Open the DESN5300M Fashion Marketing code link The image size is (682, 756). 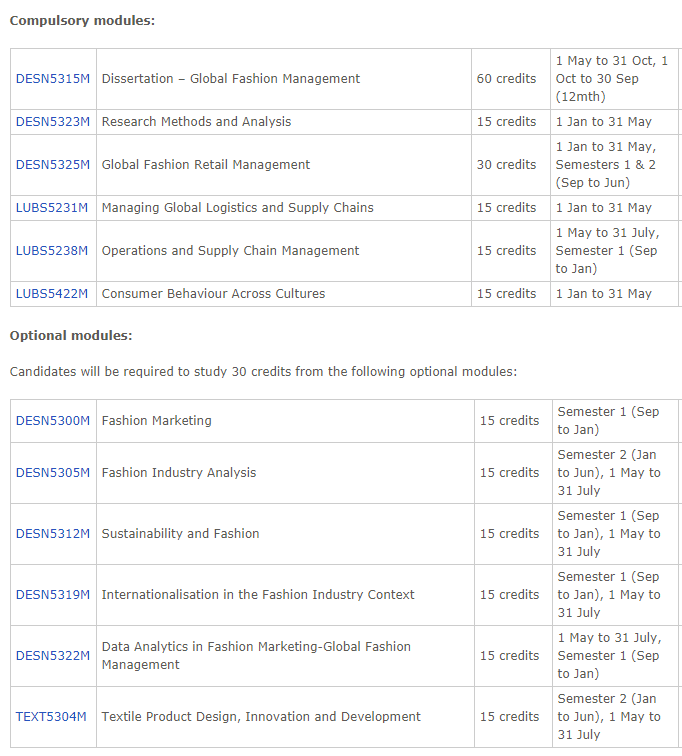53,421
